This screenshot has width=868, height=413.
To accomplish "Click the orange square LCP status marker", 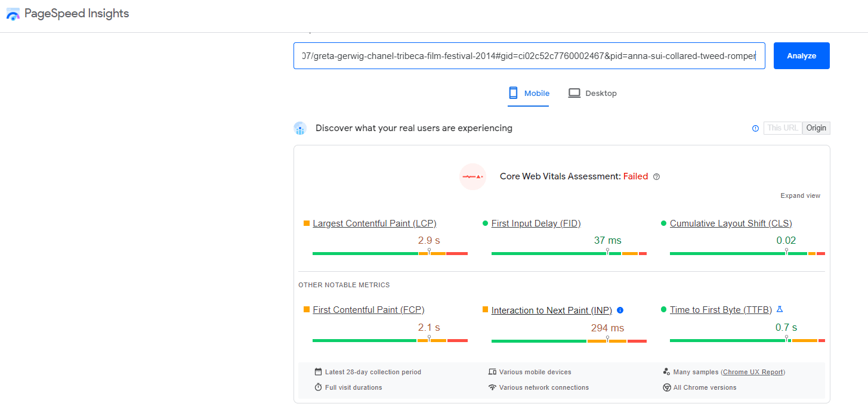I will click(307, 223).
